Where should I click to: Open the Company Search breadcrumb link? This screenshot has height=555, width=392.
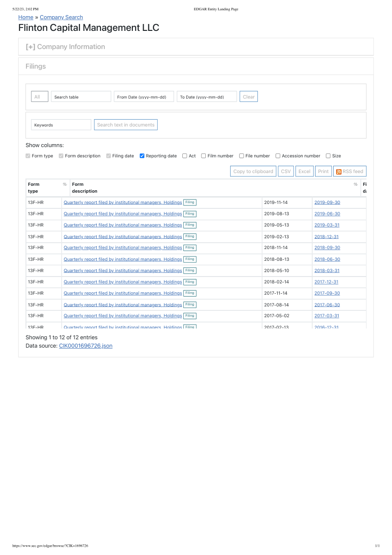pyautogui.click(x=61, y=17)
